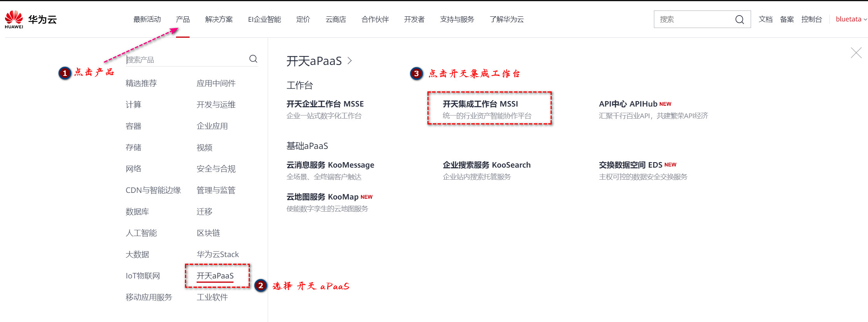The width and height of the screenshot is (868, 322).
Task: Select the 企业应用 category
Action: click(x=212, y=126)
